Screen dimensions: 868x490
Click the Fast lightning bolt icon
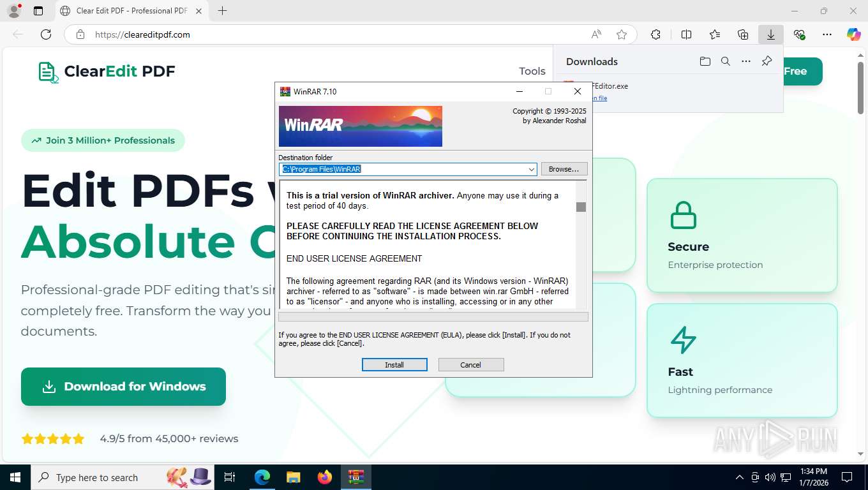(x=683, y=340)
